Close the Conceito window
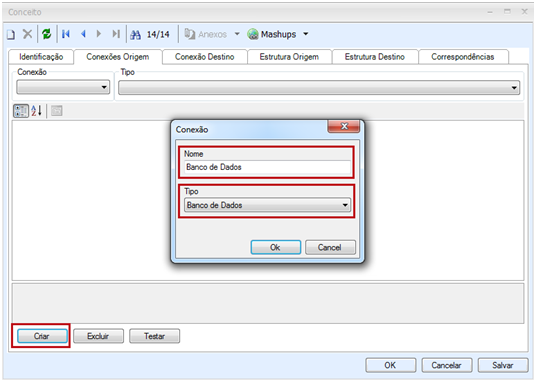This screenshot has height=382, width=536. click(525, 12)
